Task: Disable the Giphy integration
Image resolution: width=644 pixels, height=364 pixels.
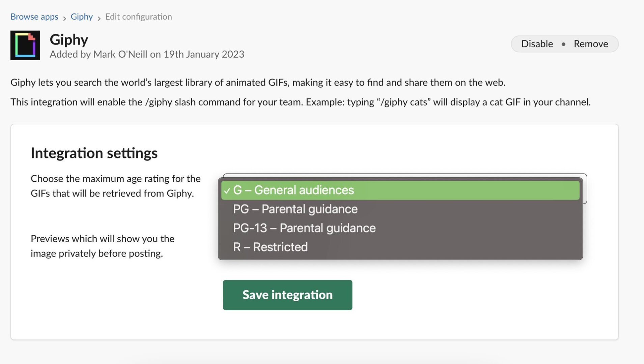Action: [537, 44]
